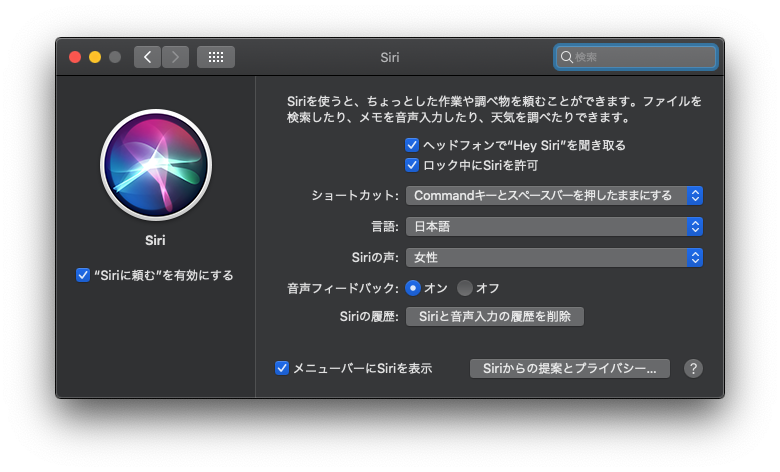
Task: Close the Siri preferences window
Action: point(75,57)
